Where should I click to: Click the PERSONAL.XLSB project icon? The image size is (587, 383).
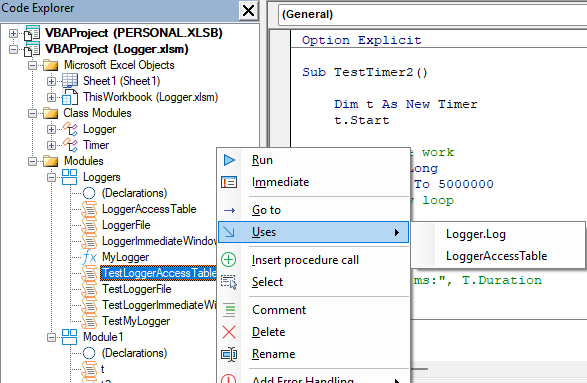pos(32,33)
